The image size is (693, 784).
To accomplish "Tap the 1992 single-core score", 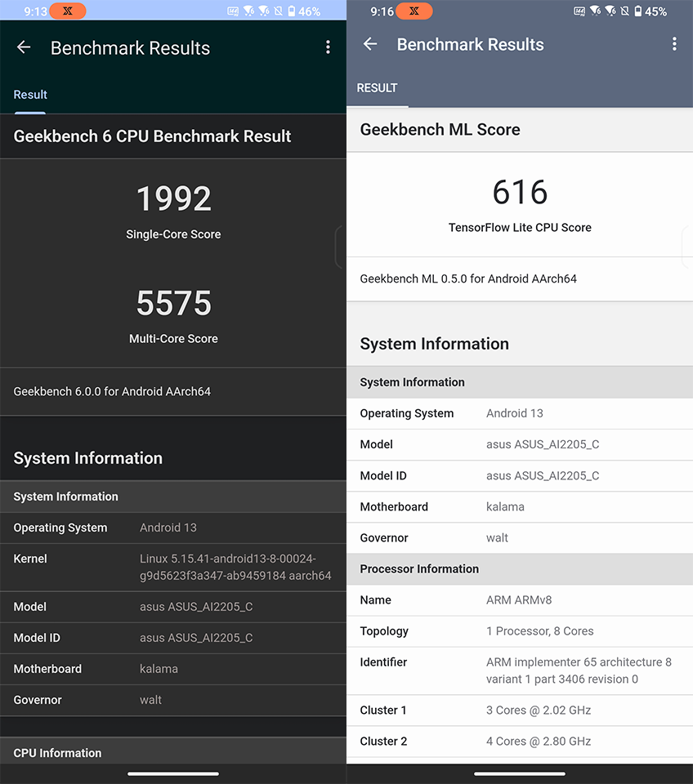I will [x=173, y=198].
